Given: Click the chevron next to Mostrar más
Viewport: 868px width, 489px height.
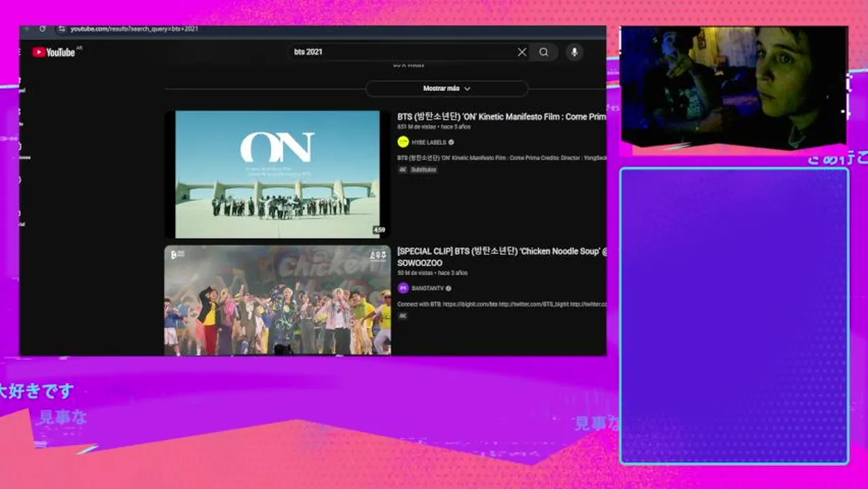Looking at the screenshot, I should tap(467, 89).
